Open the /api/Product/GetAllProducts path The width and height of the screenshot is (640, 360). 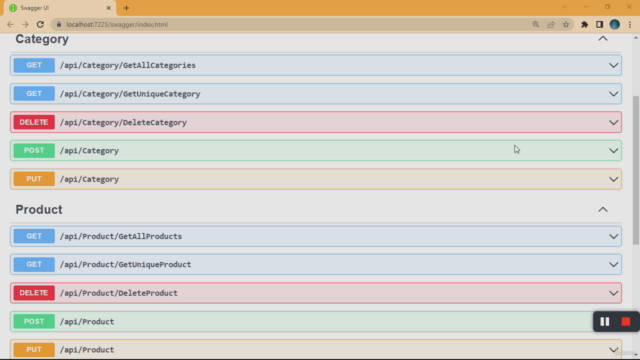point(121,236)
